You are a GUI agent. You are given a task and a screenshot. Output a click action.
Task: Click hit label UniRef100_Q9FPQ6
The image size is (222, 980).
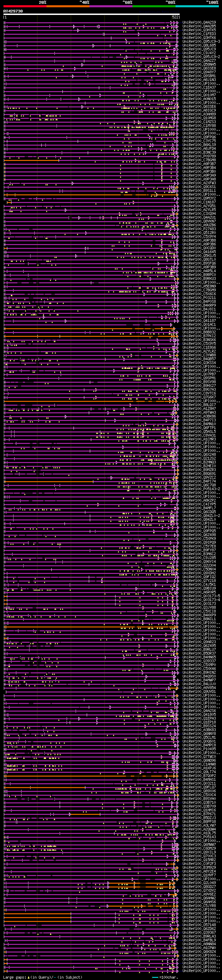[199, 137]
